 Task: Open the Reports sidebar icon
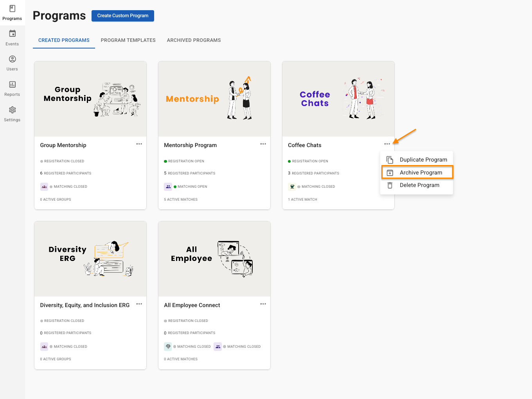tap(12, 84)
